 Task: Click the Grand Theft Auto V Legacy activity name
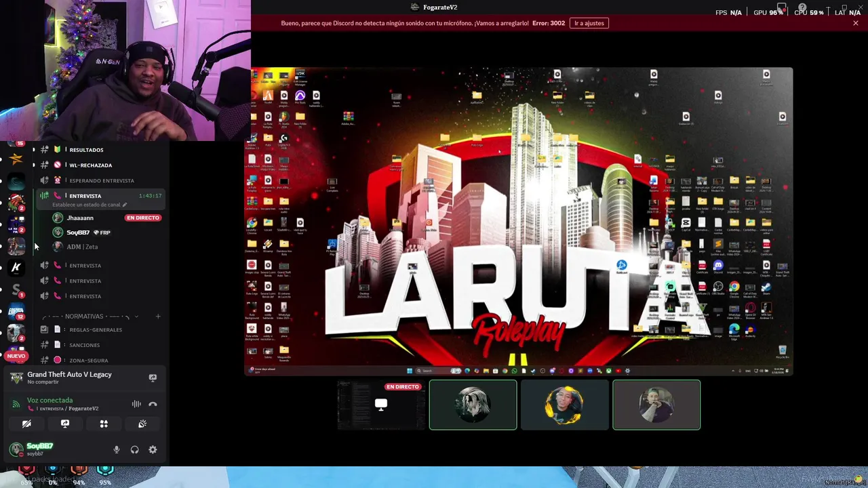tap(69, 374)
